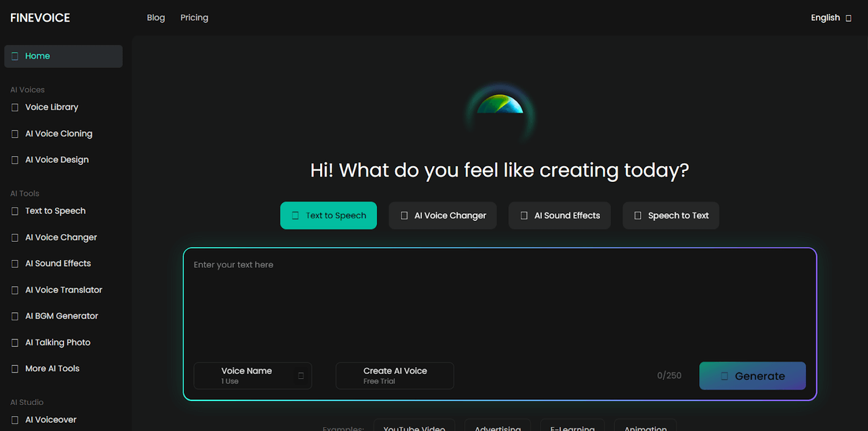Open the English language dropdown

pyautogui.click(x=831, y=18)
